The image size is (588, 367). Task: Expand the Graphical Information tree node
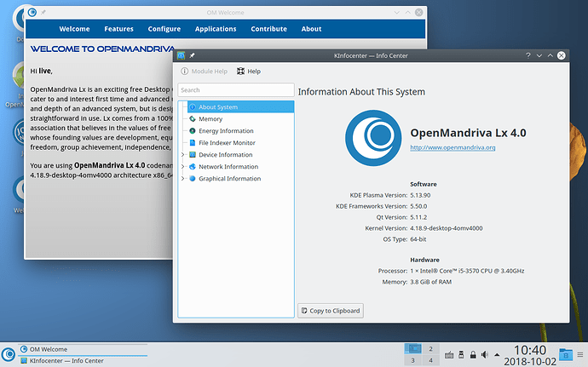[182, 179]
